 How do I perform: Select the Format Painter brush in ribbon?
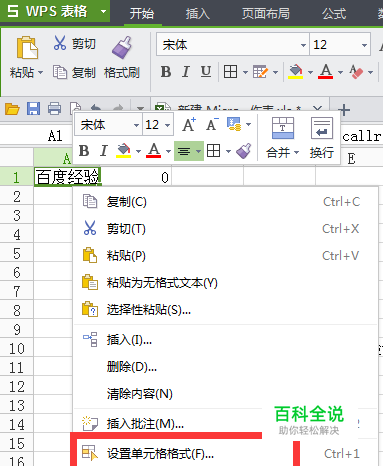[122, 48]
